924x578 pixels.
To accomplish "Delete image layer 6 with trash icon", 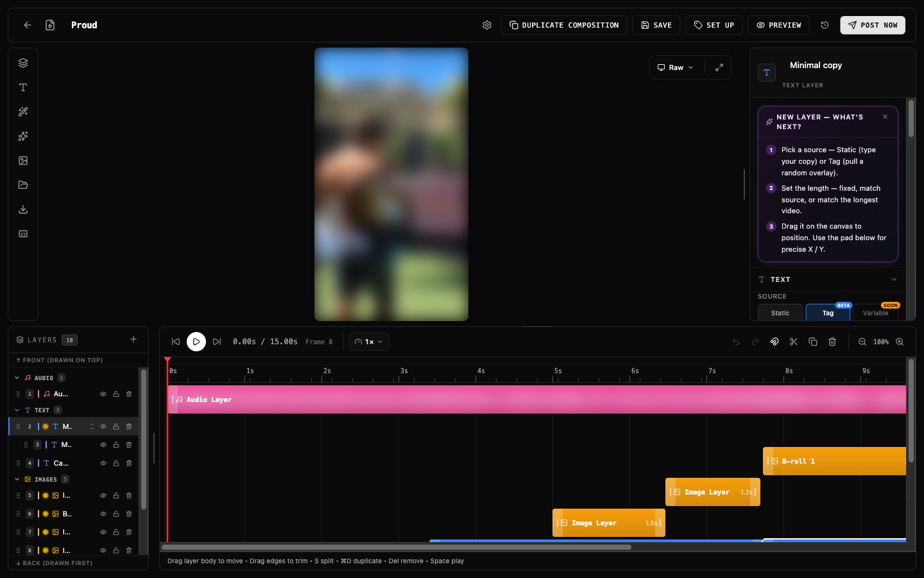I will coord(129,514).
